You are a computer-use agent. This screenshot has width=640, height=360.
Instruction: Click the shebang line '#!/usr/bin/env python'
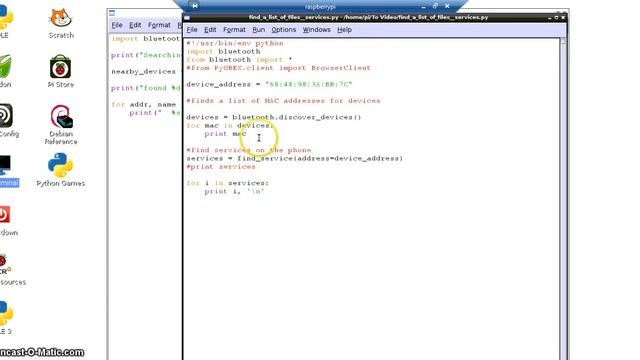235,43
